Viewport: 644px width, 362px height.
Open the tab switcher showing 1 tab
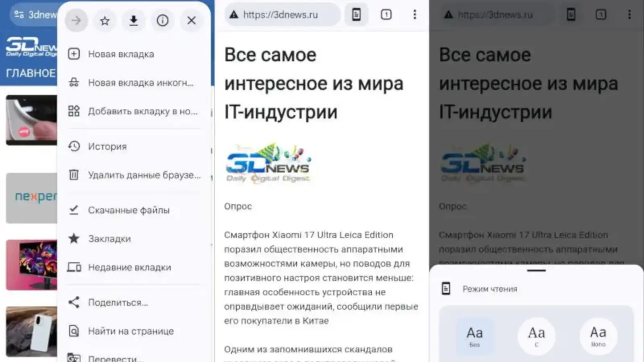386,14
